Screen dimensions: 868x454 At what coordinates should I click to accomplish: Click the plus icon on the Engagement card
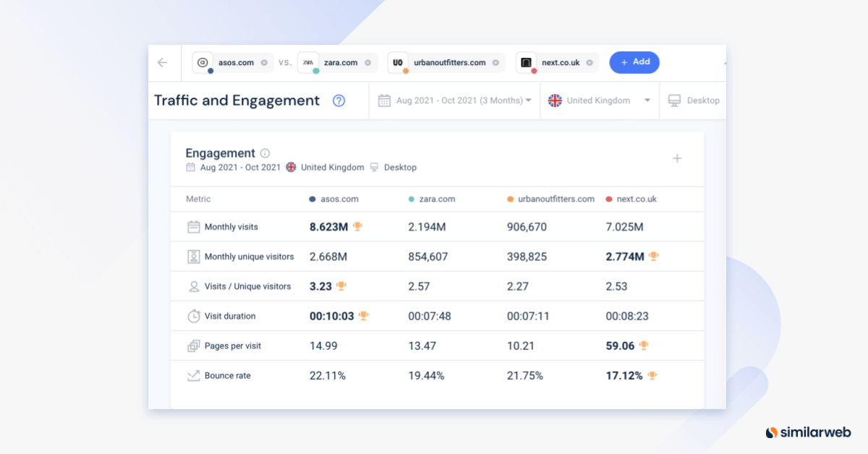677,158
